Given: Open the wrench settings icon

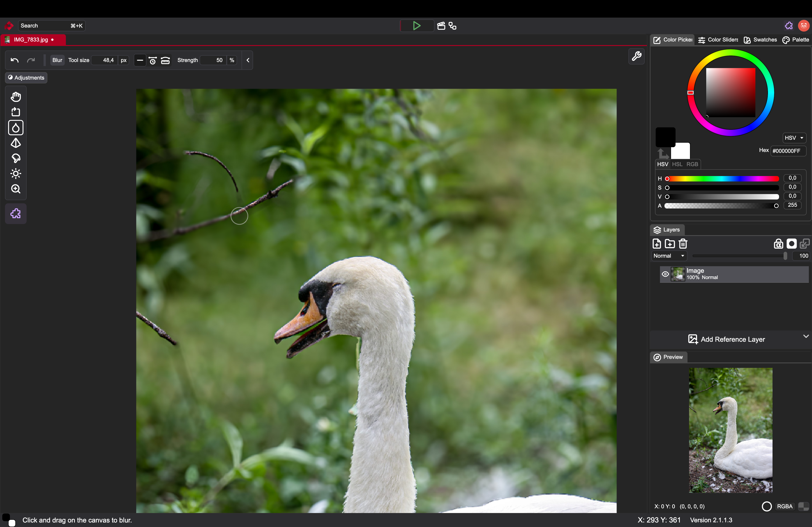Looking at the screenshot, I should point(636,56).
